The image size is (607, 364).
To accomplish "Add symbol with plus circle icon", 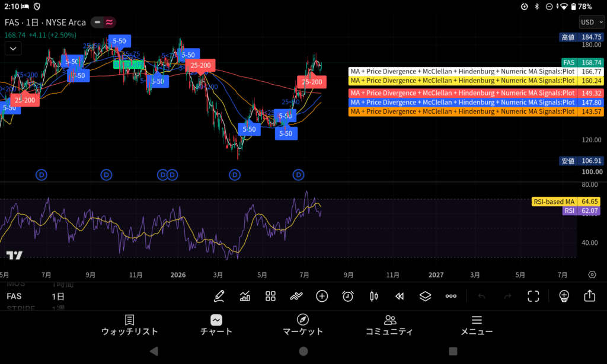I will 322,296.
